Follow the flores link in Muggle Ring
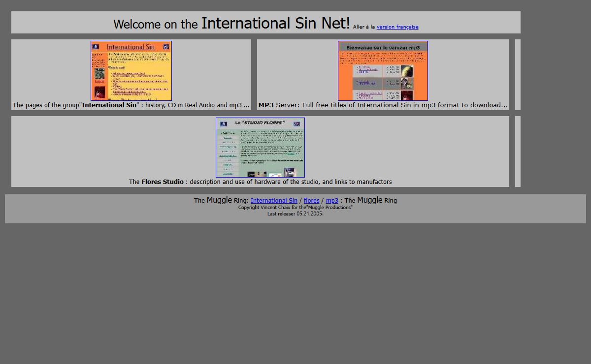The width and height of the screenshot is (591, 364). 312,201
